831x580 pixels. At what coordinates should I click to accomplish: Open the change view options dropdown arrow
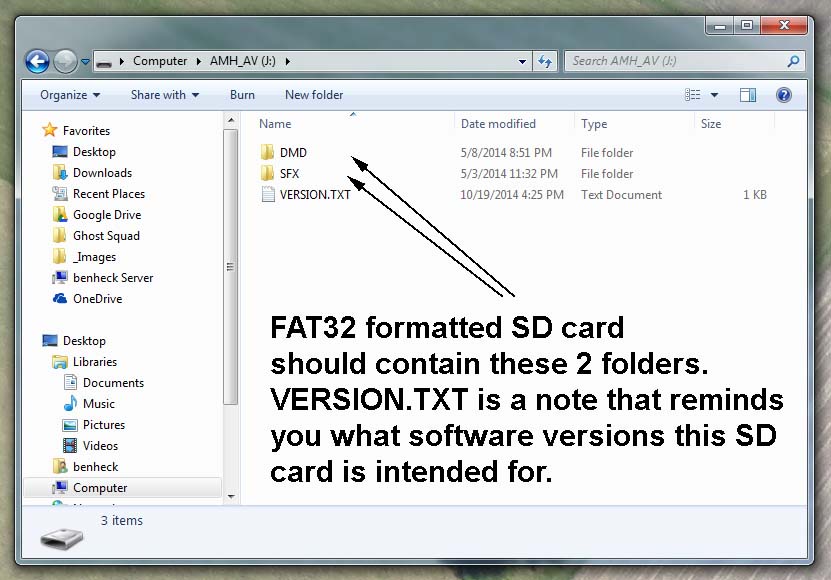(714, 95)
